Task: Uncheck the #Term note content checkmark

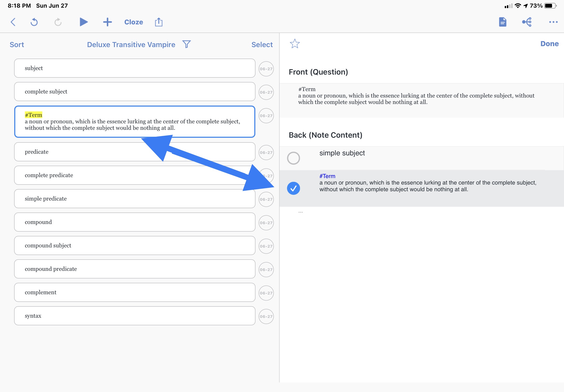Action: tap(293, 188)
